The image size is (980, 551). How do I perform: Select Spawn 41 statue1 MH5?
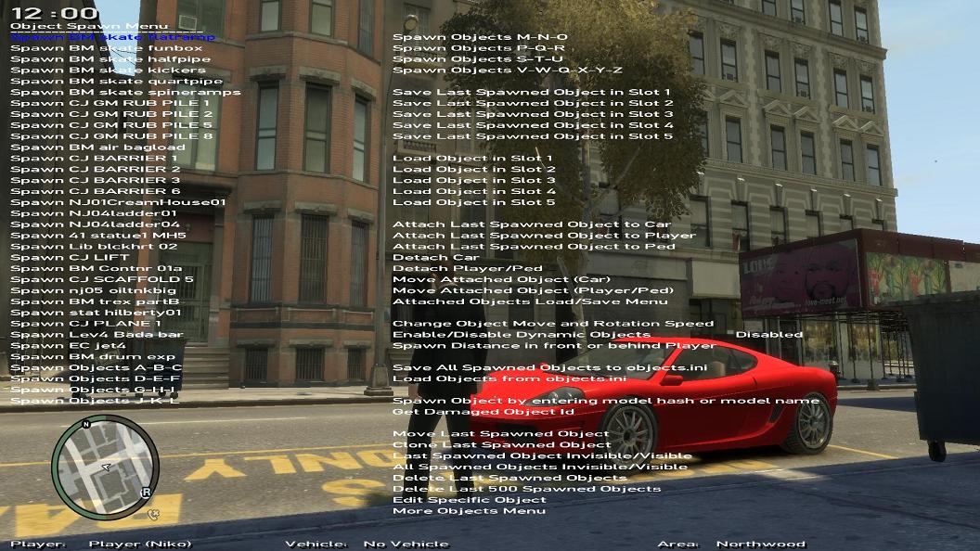[98, 236]
